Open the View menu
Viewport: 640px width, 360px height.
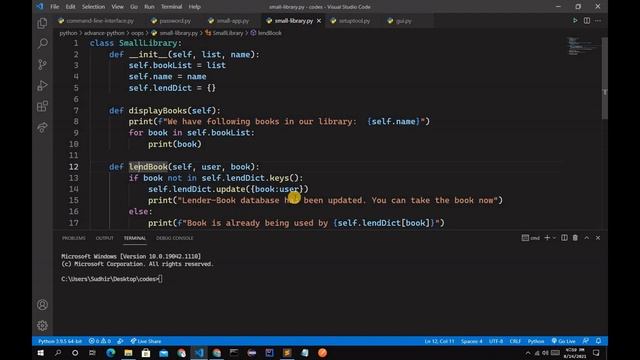click(117, 7)
